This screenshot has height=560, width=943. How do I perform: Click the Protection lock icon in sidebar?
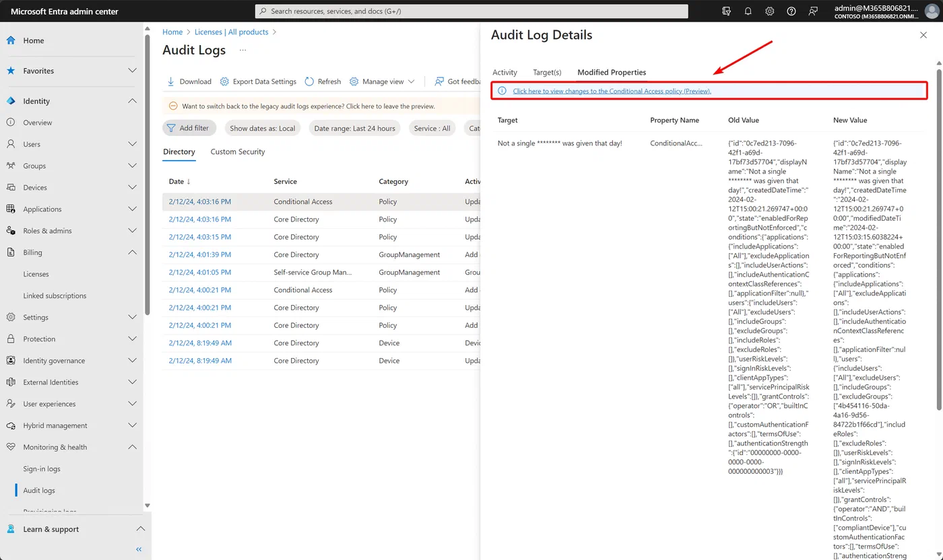11,339
